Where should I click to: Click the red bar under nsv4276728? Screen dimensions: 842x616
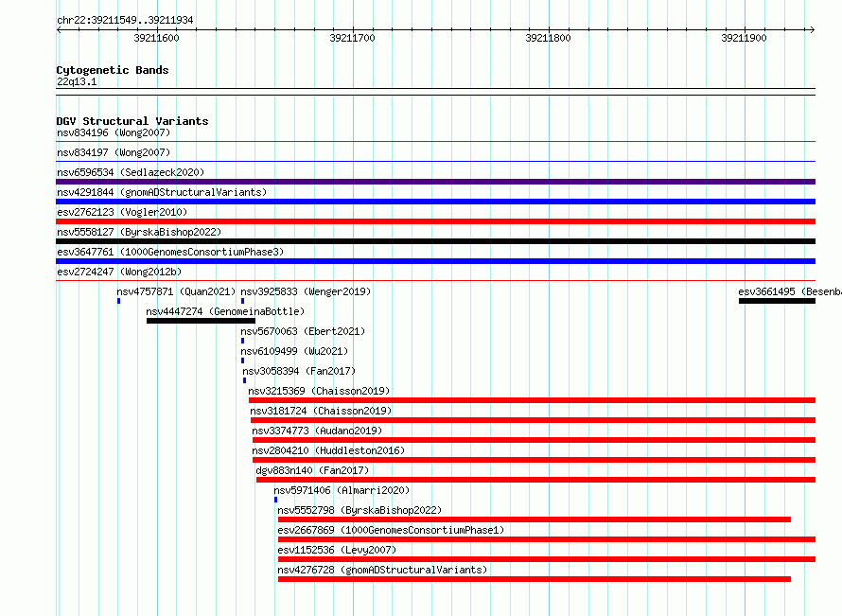tap(535, 579)
